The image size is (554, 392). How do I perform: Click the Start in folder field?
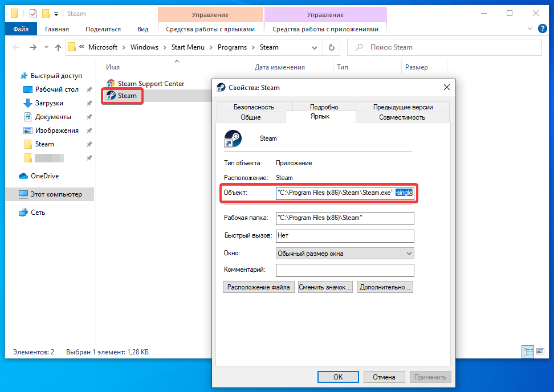(345, 218)
